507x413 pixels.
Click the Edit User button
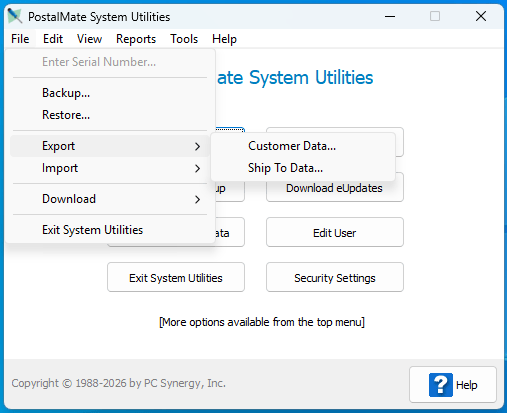(335, 232)
